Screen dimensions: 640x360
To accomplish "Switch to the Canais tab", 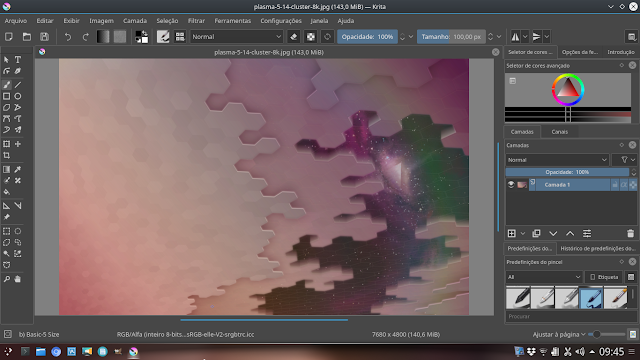I will pyautogui.click(x=560, y=132).
